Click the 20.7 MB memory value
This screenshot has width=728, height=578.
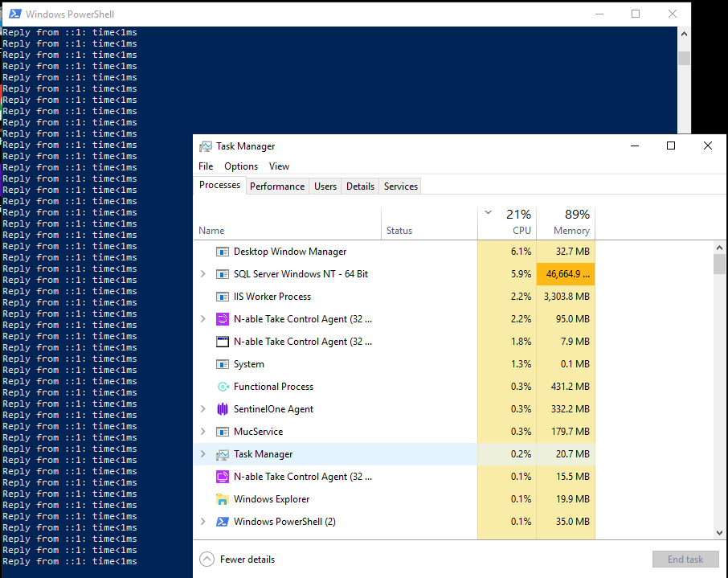click(573, 454)
